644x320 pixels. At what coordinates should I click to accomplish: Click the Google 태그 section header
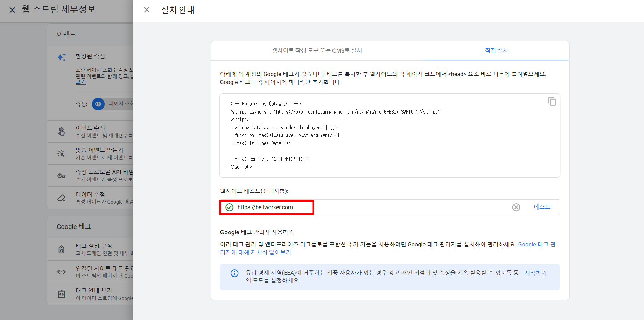point(74,226)
